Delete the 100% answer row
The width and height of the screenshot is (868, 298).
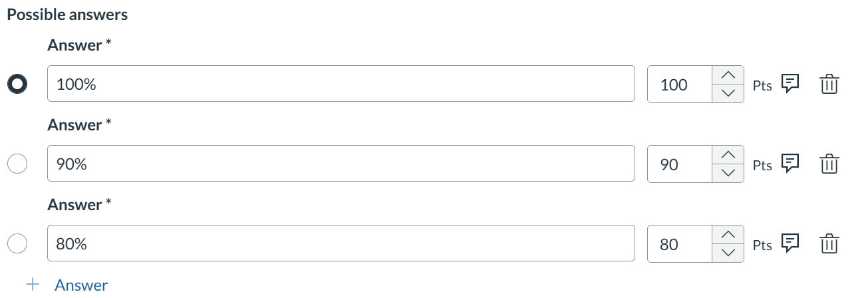click(x=829, y=84)
